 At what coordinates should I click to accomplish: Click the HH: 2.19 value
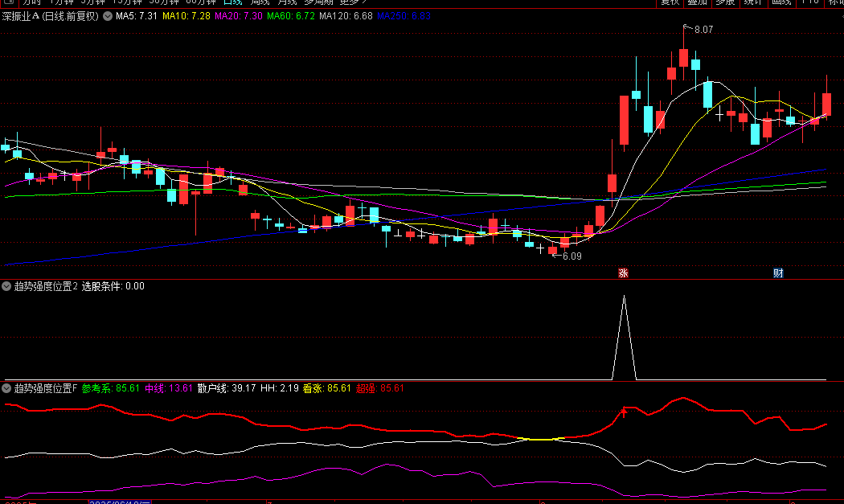tap(280, 388)
